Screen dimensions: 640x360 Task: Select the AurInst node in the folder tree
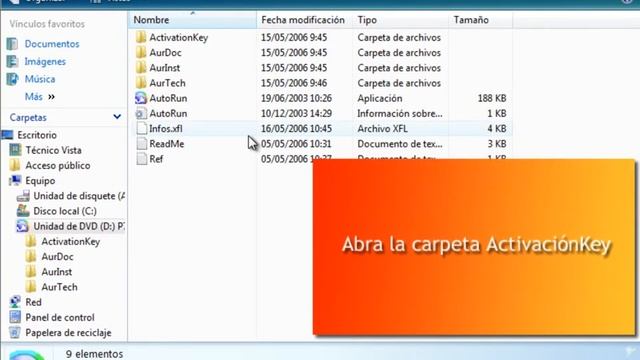pos(56,271)
